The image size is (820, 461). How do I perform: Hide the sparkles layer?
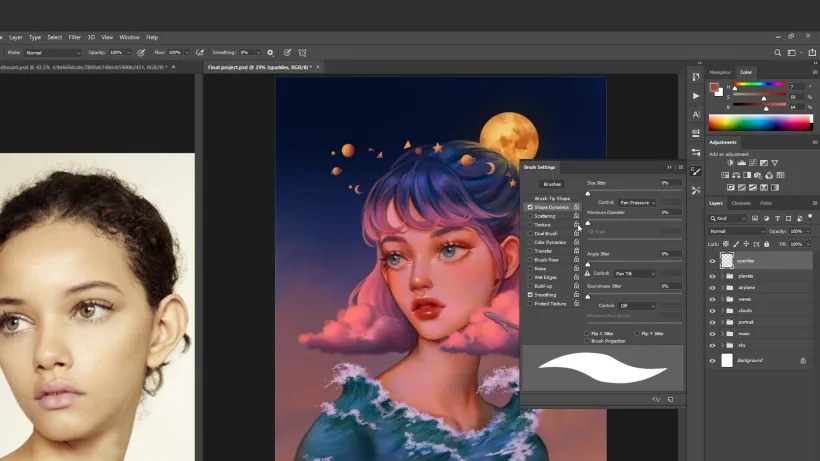tap(712, 261)
